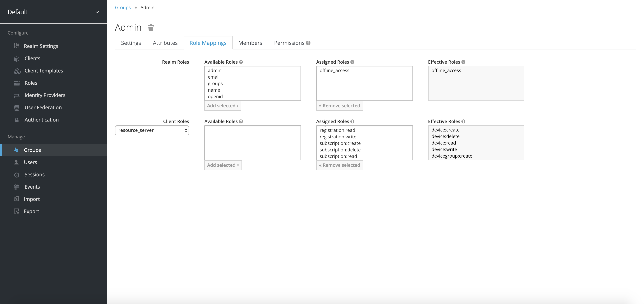Open Users in the Manage menu
644x304 pixels.
(x=30, y=162)
